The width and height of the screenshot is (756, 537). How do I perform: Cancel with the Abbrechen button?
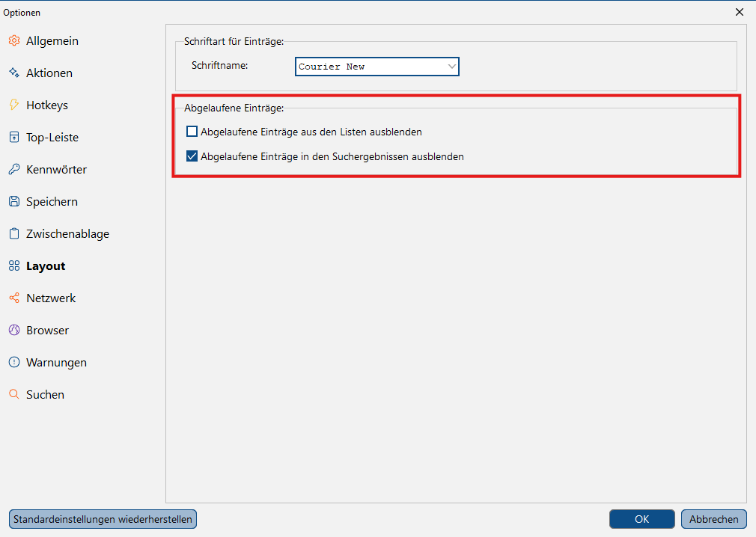(713, 519)
